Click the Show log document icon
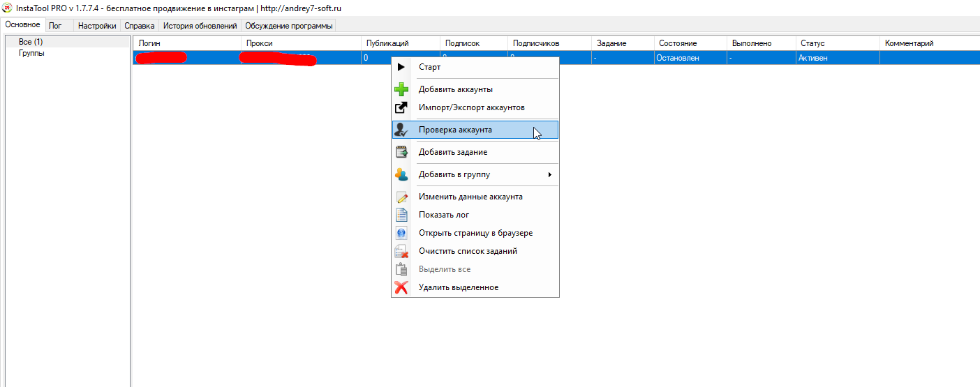 [401, 215]
